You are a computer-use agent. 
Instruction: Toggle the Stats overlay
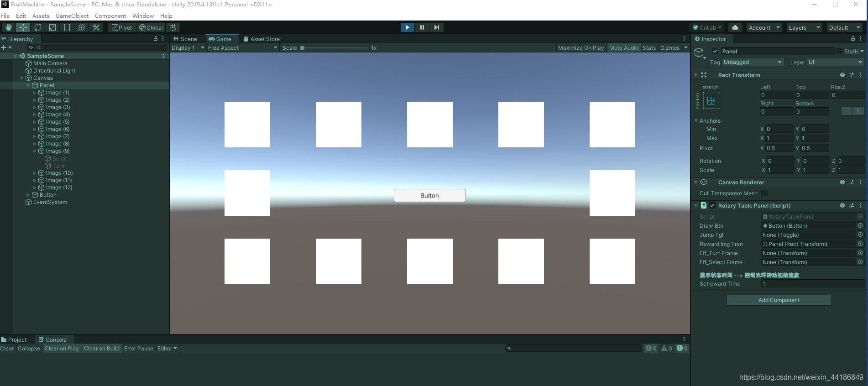point(649,47)
